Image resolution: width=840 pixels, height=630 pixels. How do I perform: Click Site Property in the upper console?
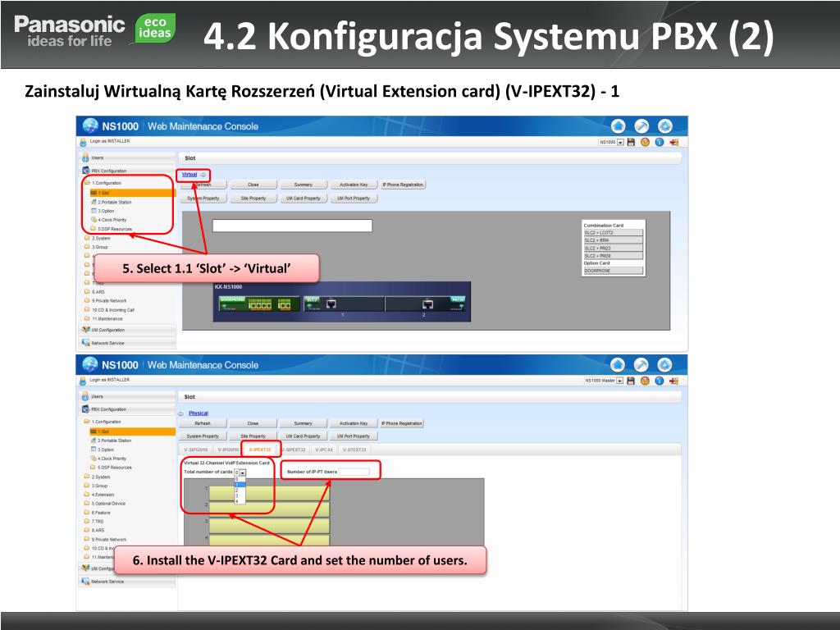click(253, 199)
